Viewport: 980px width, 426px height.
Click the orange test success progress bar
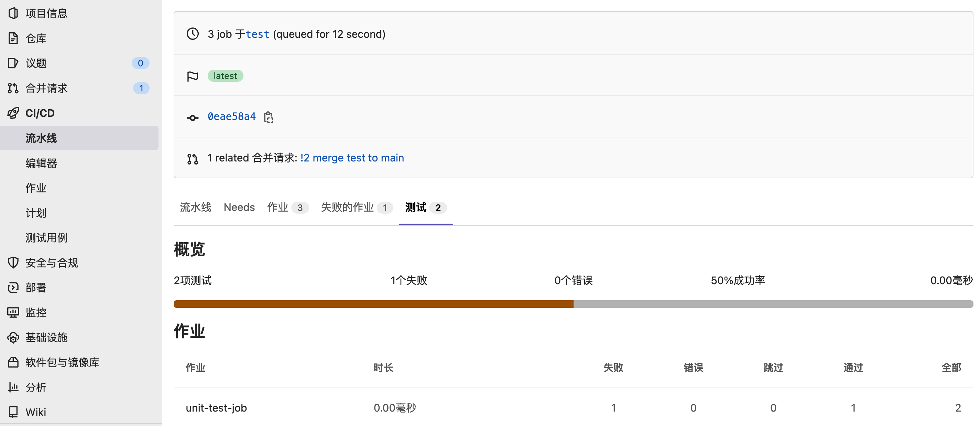373,304
